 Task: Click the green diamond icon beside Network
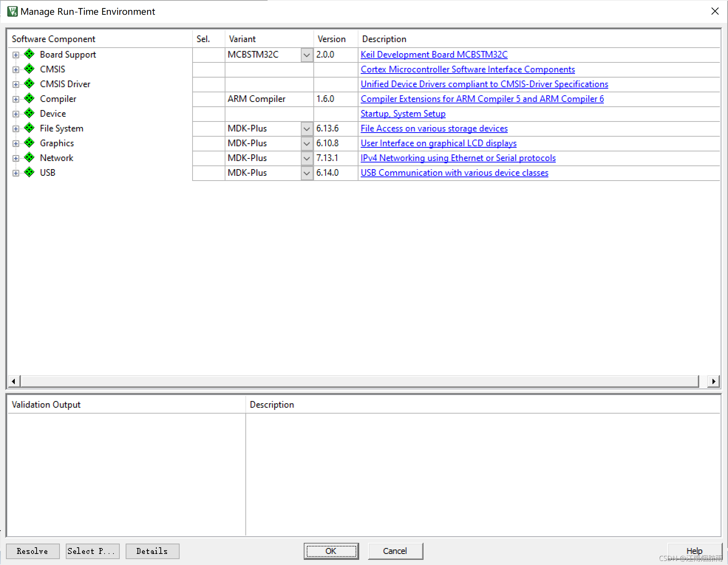click(x=29, y=158)
